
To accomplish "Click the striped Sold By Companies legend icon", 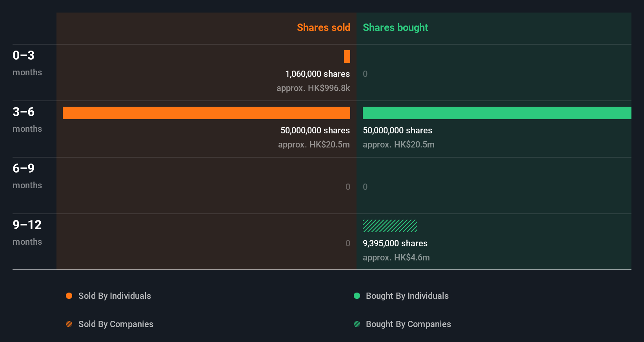I will (69, 324).
